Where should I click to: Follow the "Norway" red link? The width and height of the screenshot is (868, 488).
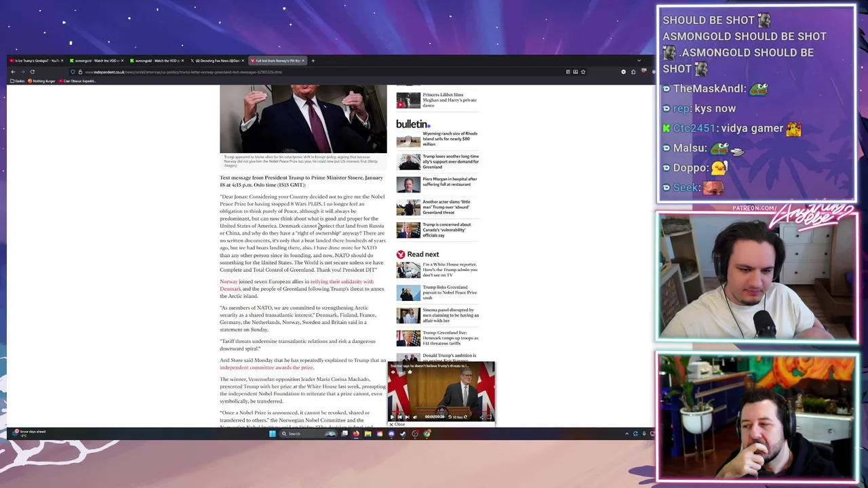point(229,281)
